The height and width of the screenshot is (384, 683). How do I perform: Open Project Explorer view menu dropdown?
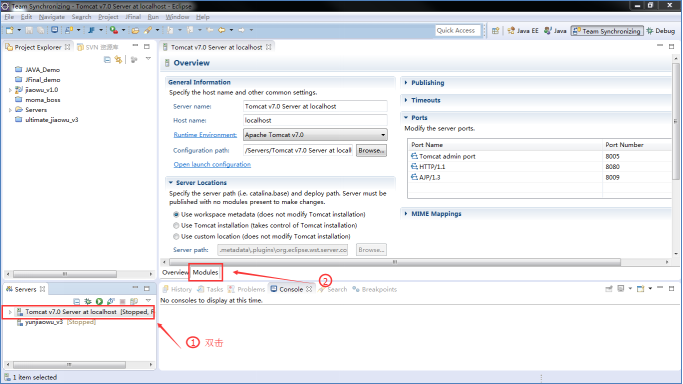pyautogui.click(x=148, y=59)
